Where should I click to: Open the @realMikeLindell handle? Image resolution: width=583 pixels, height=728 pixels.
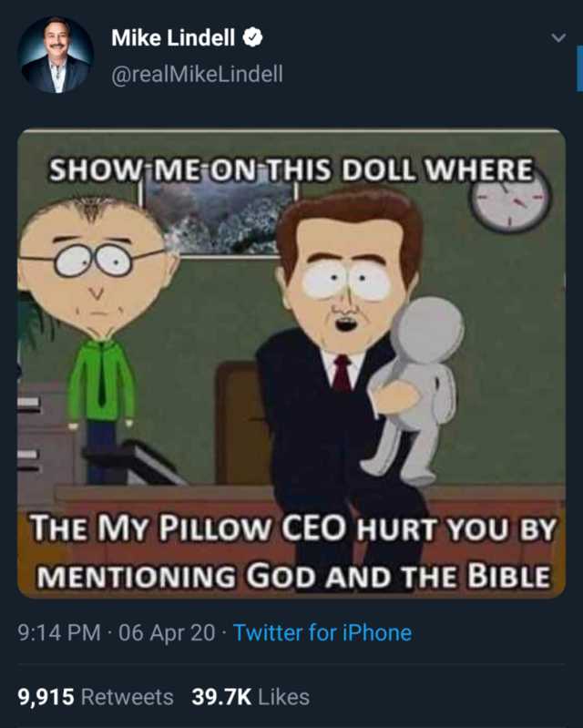[197, 74]
